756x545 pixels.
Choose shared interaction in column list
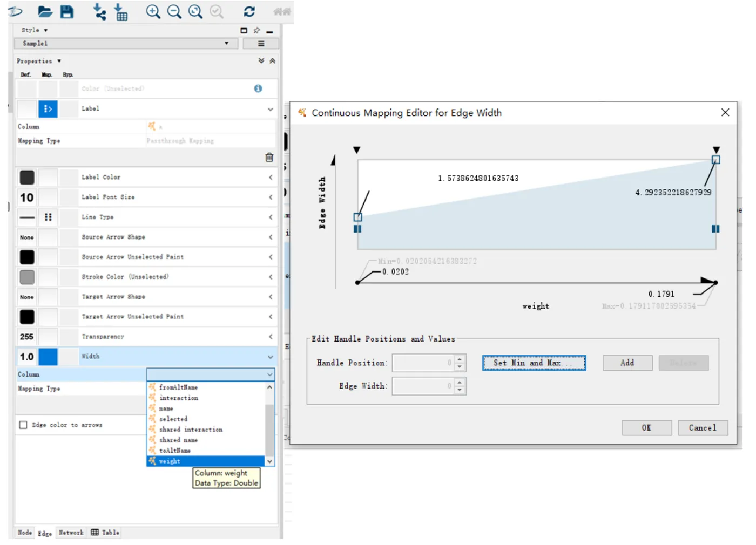[x=206, y=430]
